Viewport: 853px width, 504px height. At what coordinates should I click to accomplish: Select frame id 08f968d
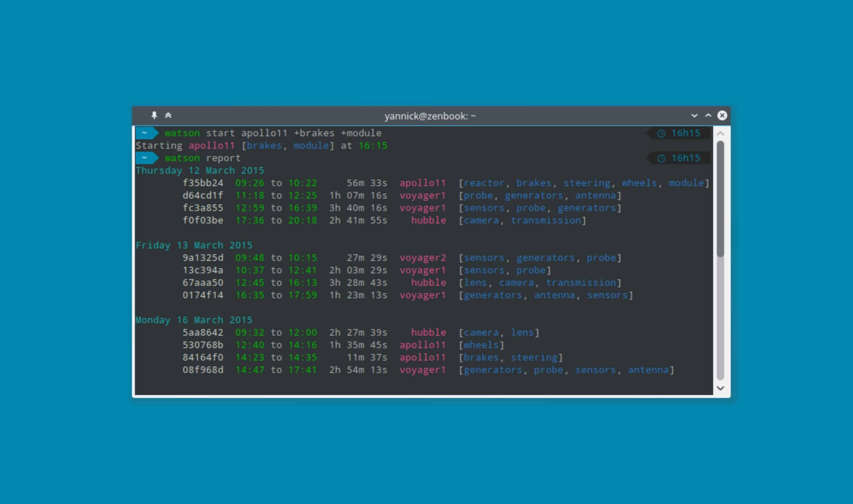coord(203,369)
